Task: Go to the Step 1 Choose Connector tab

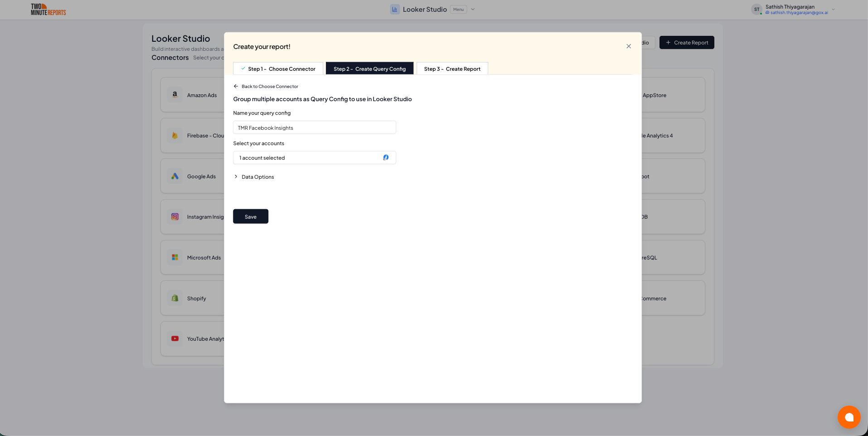Action: 278,69
